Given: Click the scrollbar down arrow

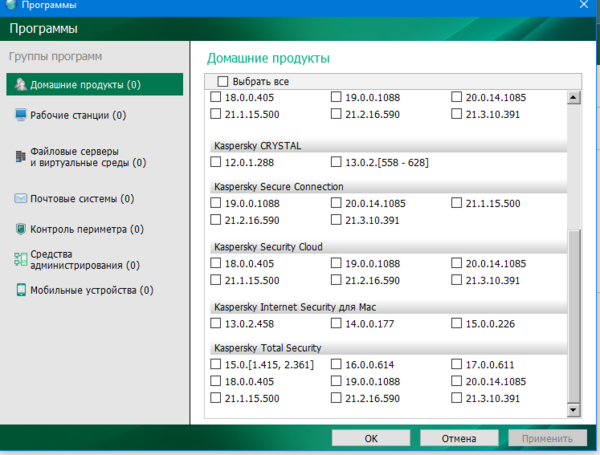Looking at the screenshot, I should point(573,410).
